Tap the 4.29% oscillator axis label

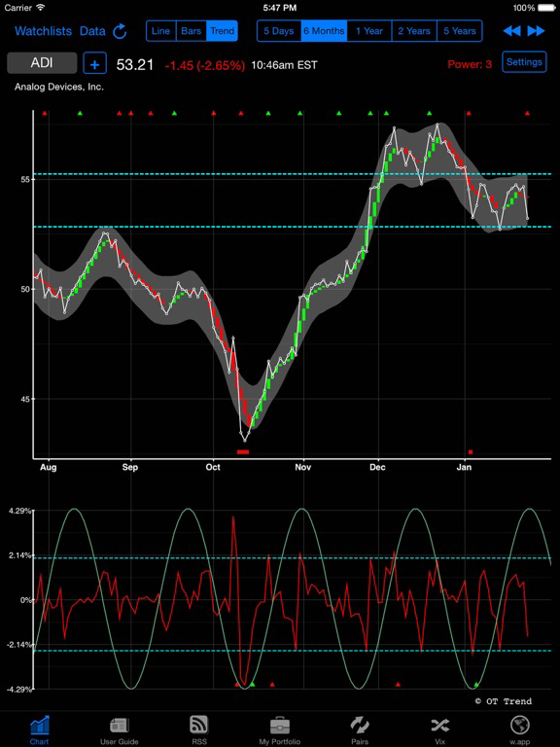click(x=19, y=512)
